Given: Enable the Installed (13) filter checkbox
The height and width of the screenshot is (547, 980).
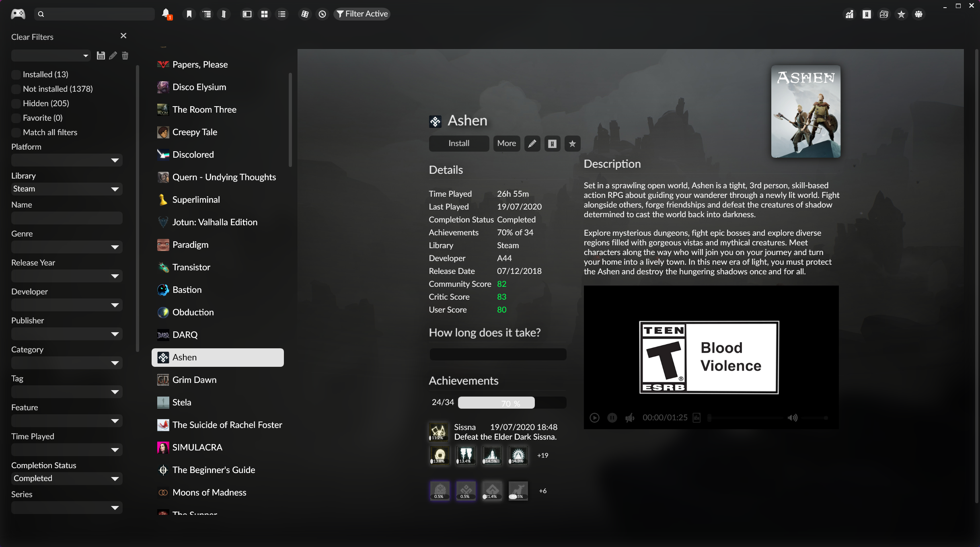Looking at the screenshot, I should (16, 74).
